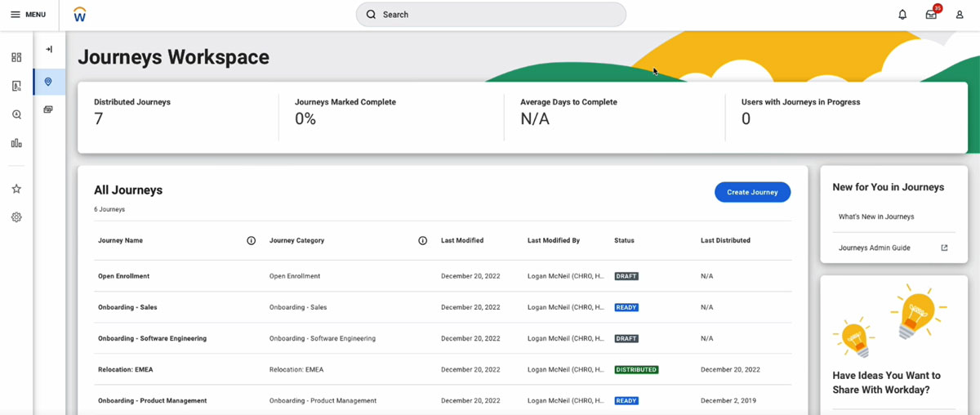Show info for Journey Category column
This screenshot has height=415, width=980.
pyautogui.click(x=423, y=241)
